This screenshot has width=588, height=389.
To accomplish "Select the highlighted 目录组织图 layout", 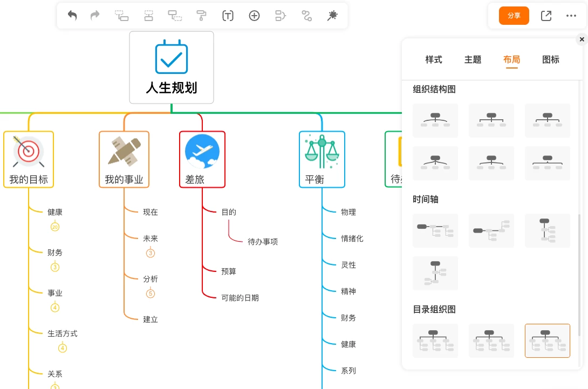I will (548, 340).
